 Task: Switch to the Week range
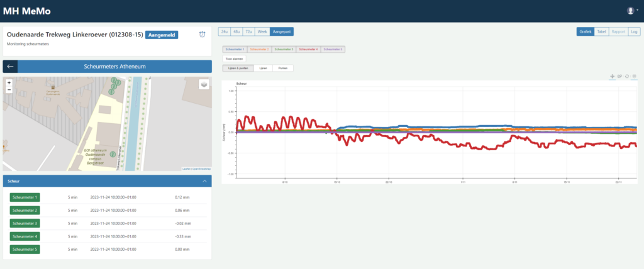pyautogui.click(x=262, y=31)
